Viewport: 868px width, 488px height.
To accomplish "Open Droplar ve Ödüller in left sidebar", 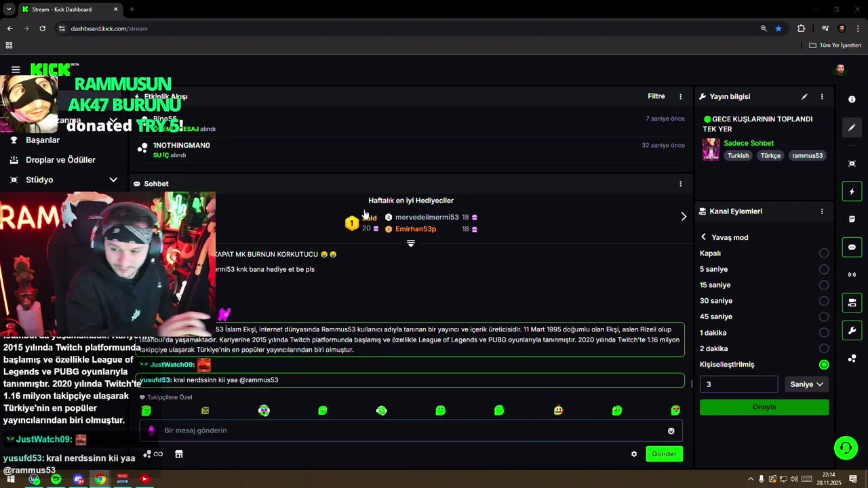I will (x=60, y=160).
